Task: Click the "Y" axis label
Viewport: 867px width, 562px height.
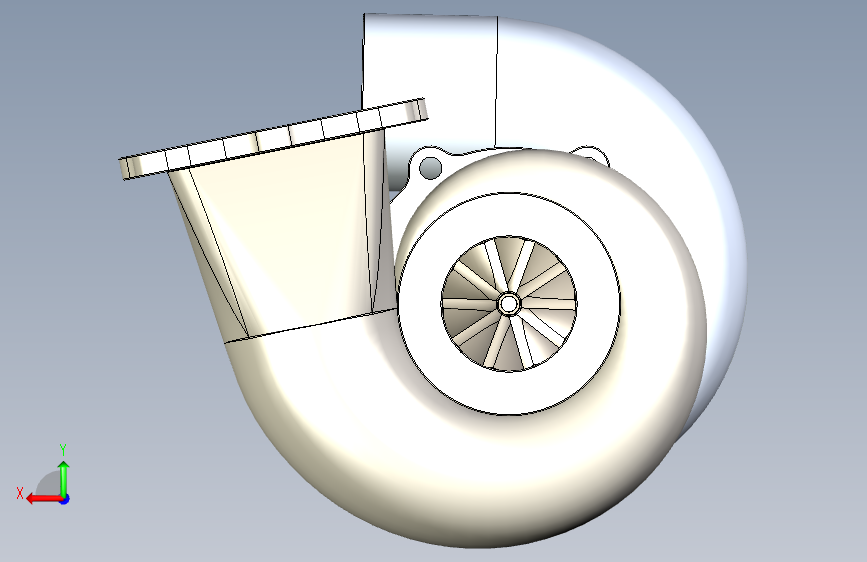Action: [63, 450]
